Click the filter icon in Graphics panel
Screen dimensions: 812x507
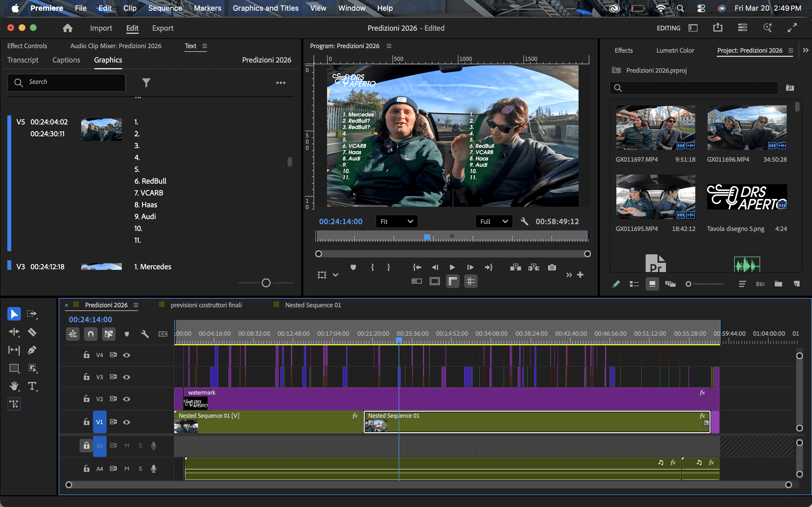[x=146, y=83]
